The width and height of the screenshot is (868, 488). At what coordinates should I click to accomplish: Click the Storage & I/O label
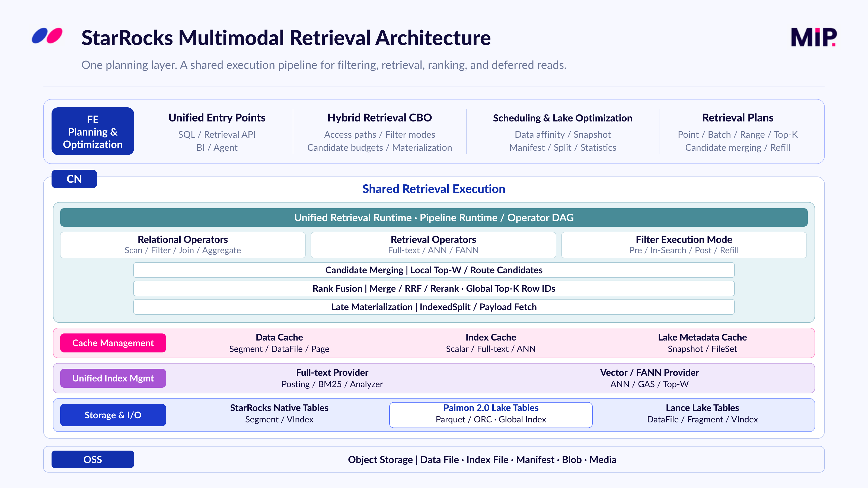pos(113,415)
